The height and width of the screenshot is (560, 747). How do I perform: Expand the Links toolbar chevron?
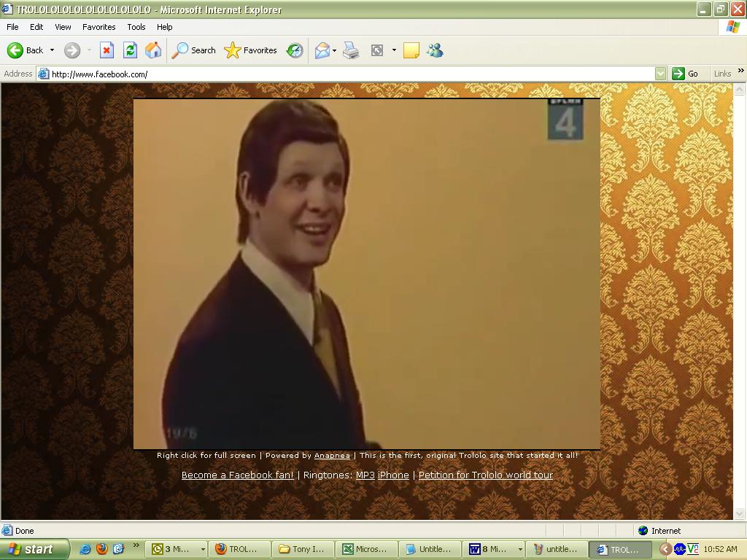741,71
